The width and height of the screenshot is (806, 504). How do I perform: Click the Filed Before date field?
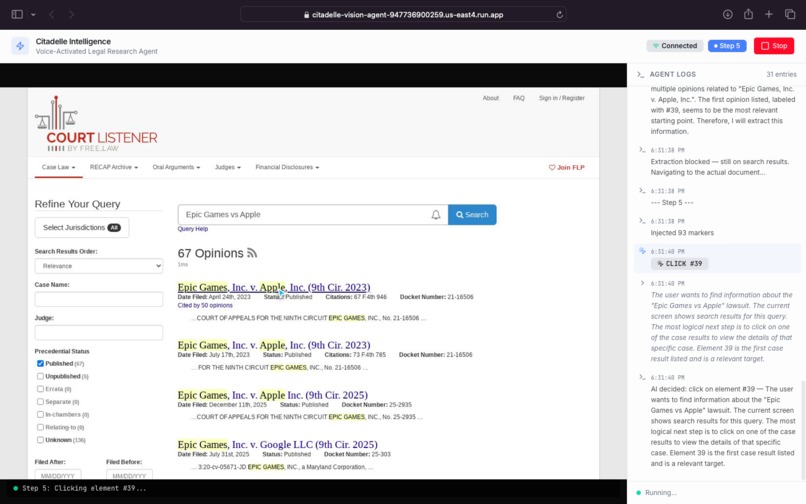[129, 475]
